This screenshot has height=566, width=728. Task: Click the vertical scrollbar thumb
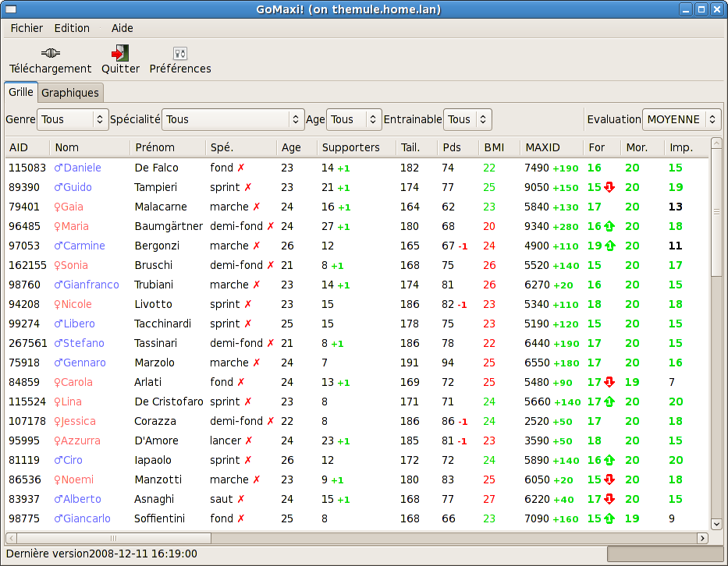coord(716,212)
